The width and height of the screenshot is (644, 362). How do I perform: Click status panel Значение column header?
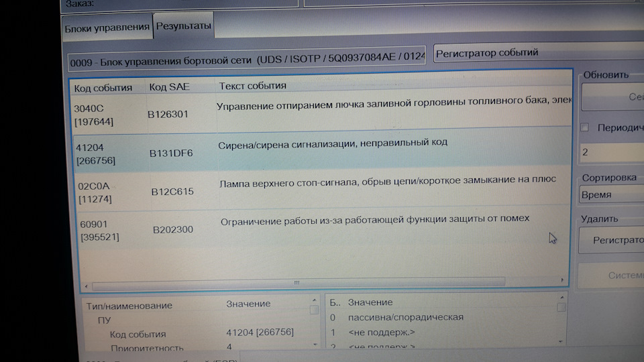coord(370,302)
